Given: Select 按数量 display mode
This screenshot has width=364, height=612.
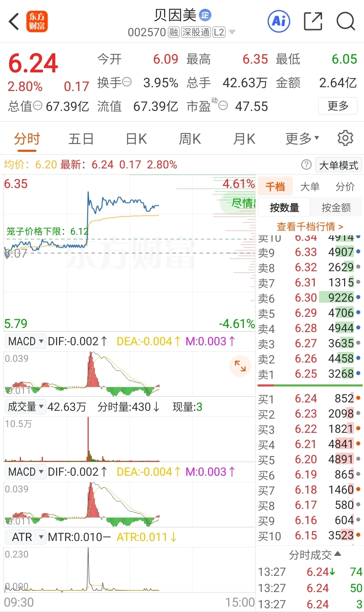Looking at the screenshot, I should (284, 207).
